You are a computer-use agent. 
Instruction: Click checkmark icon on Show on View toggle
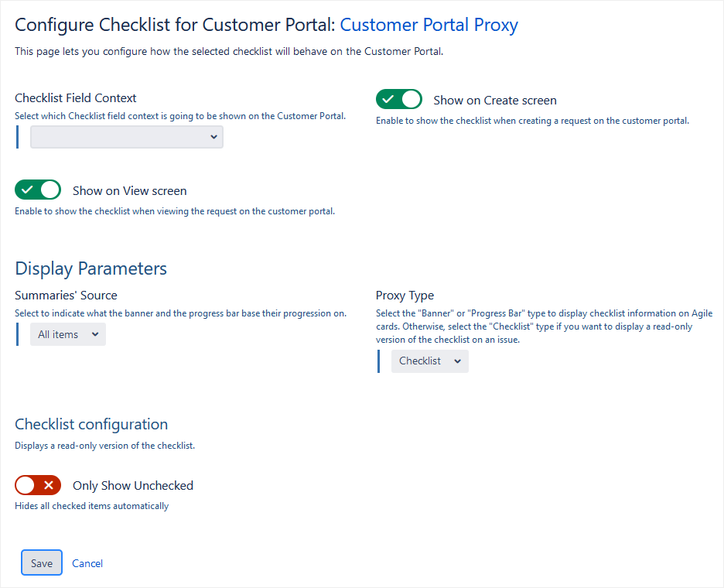coord(27,190)
